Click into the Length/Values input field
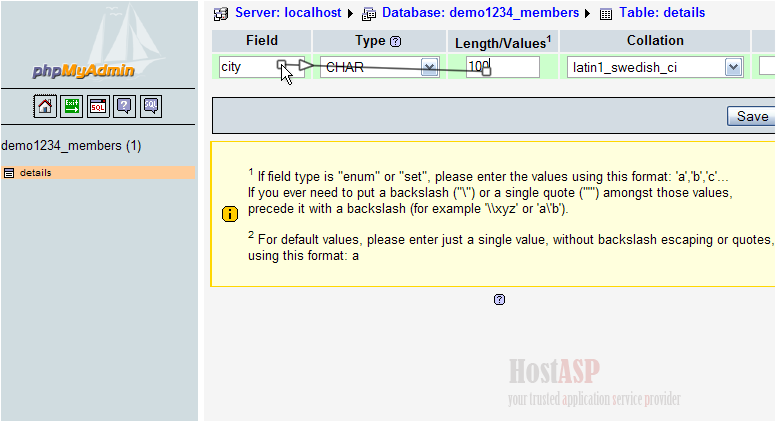Image resolution: width=776 pixels, height=422 pixels. click(502, 67)
